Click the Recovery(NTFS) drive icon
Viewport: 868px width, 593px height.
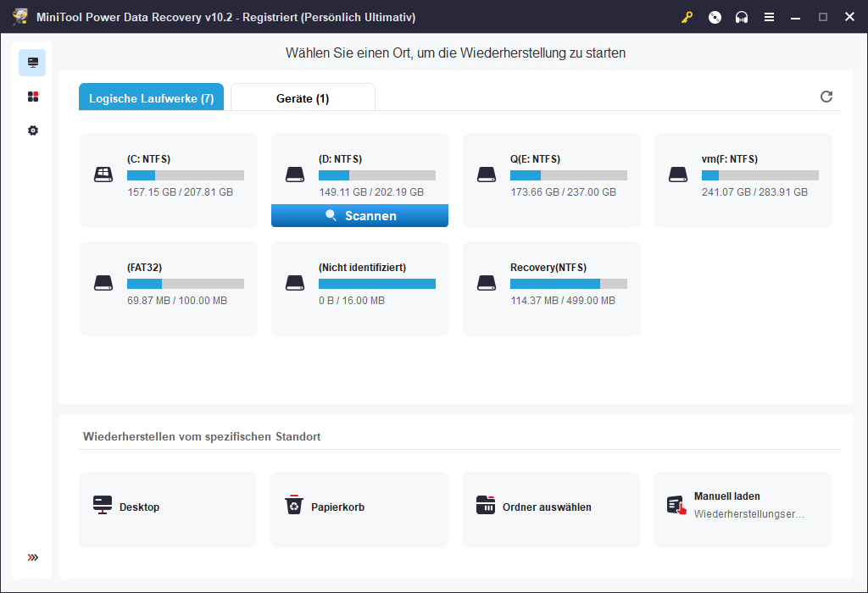tap(487, 283)
